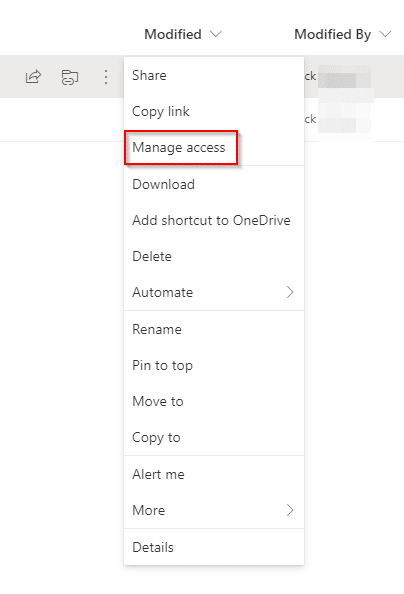Open the Modified column dropdown
Image resolution: width=404 pixels, height=594 pixels.
pos(216,34)
